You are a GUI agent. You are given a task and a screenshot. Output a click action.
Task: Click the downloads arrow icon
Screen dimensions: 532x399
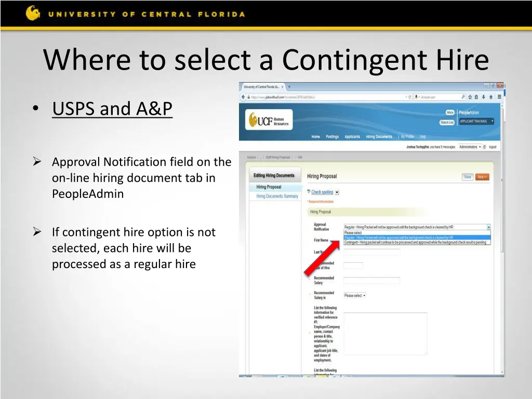484,97
